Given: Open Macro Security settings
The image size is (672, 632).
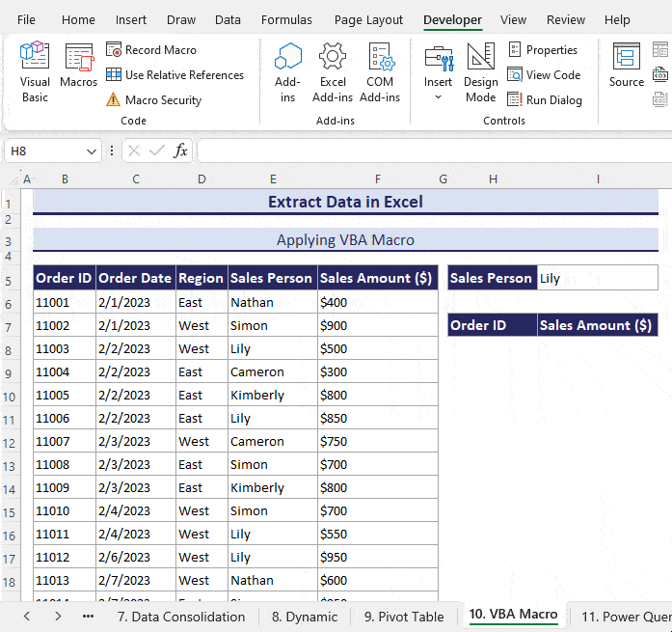Looking at the screenshot, I should pyautogui.click(x=154, y=100).
